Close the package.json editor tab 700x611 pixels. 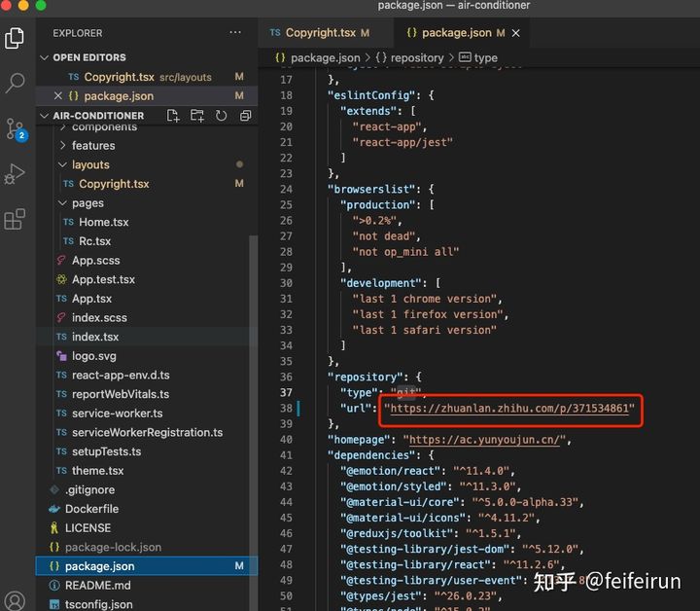pyautogui.click(x=515, y=33)
